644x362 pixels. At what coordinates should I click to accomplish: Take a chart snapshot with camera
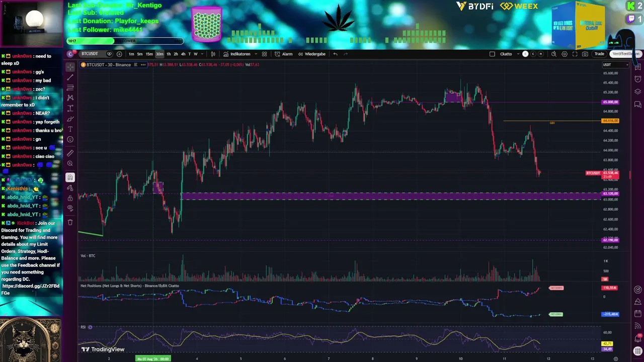click(586, 54)
